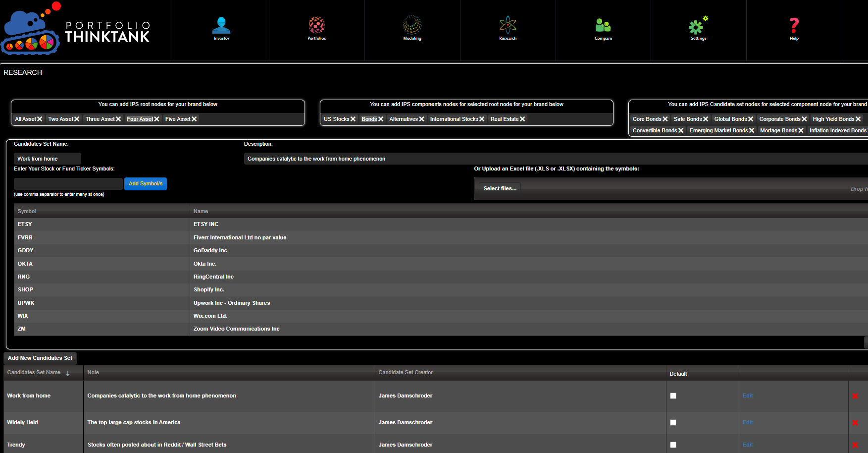868x453 pixels.
Task: Remove the Emerging Market Bonds candidate node
Action: (x=752, y=130)
